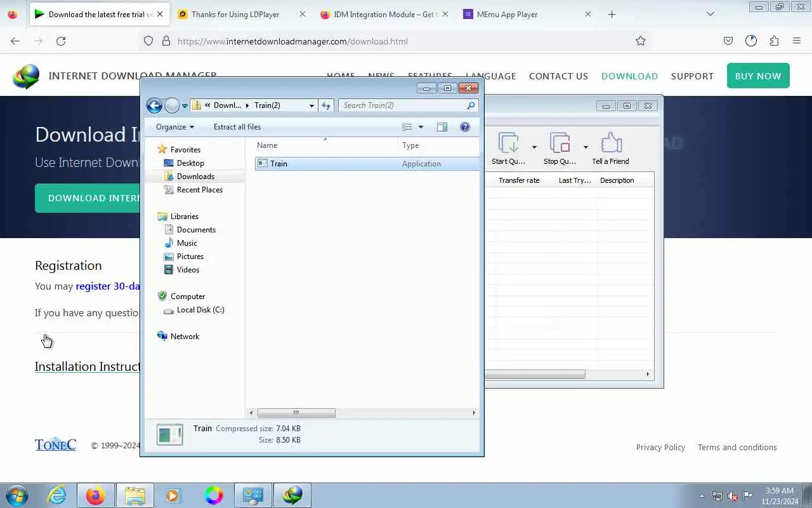Open the Firefox application menu

pyautogui.click(x=797, y=41)
